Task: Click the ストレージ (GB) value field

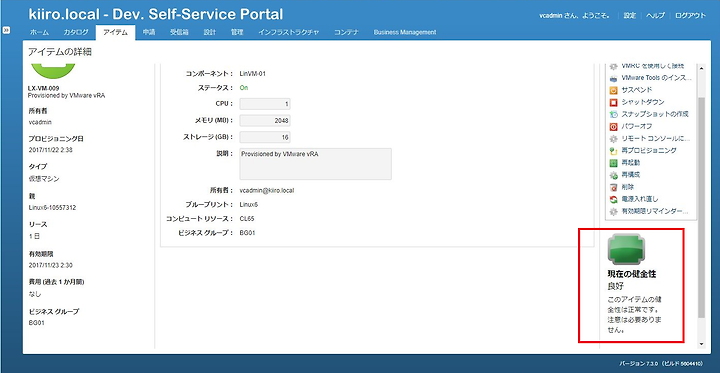Action: coord(265,137)
